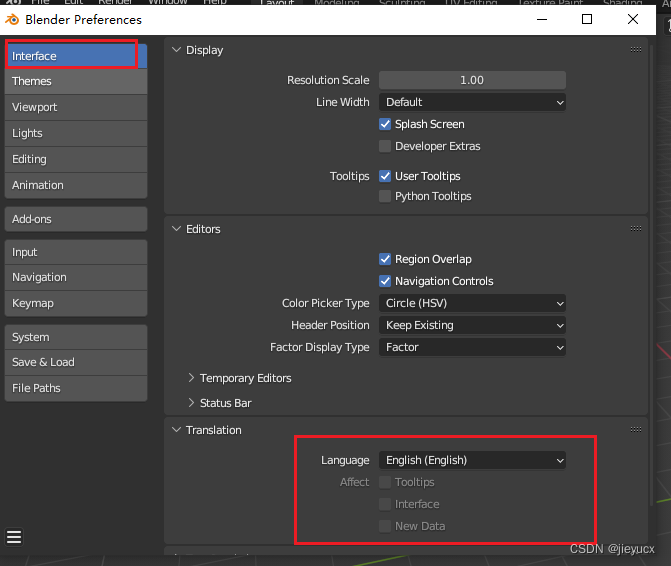Expand the Status Bar subpanel
This screenshot has width=671, height=566.
[x=191, y=403]
